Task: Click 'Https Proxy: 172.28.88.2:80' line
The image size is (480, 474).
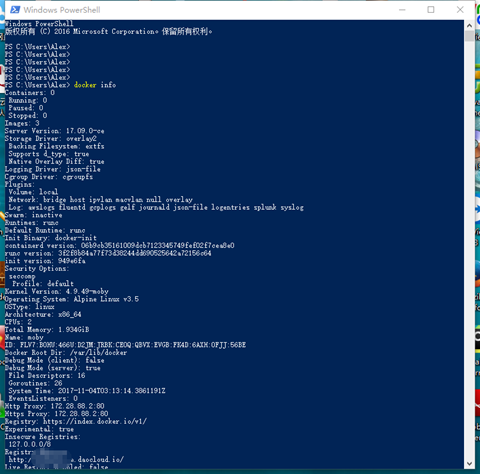Action: (57, 414)
